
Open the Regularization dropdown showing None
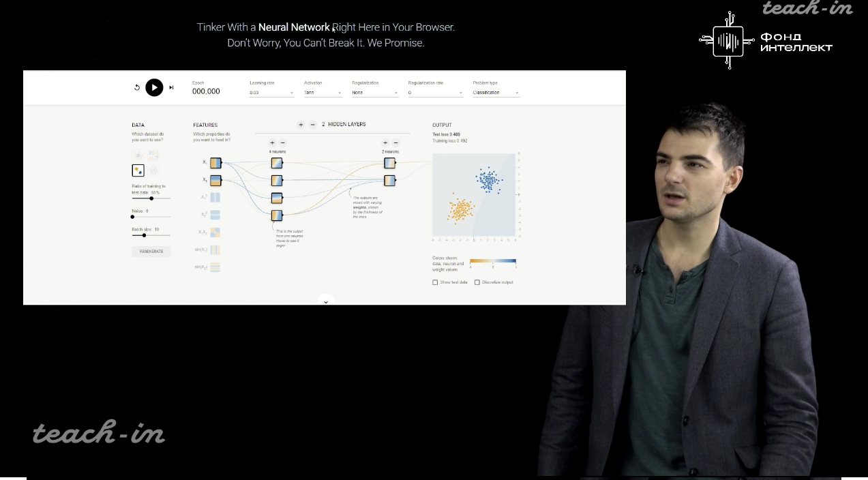pos(375,93)
